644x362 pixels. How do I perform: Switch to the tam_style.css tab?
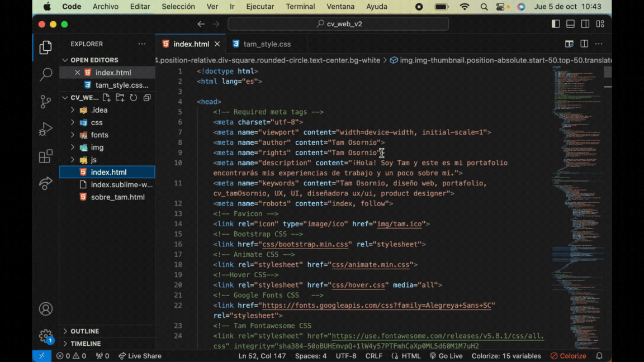click(267, 44)
